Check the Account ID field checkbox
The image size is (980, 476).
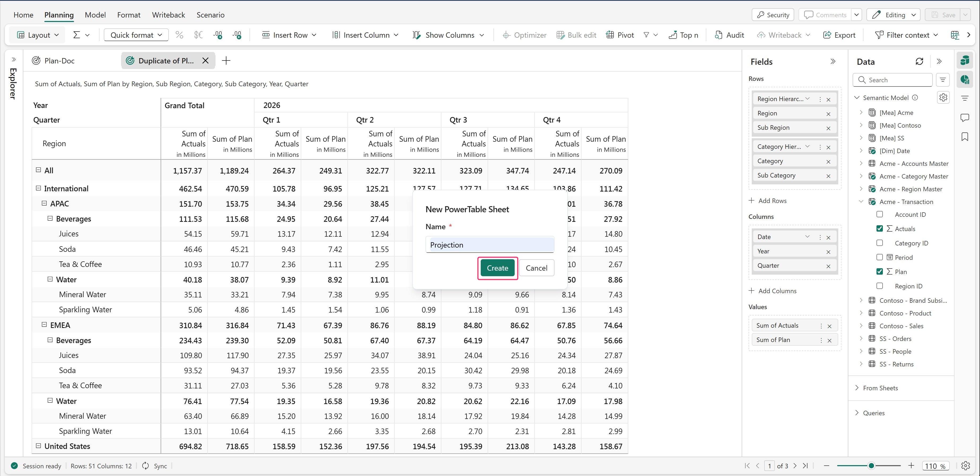(880, 214)
